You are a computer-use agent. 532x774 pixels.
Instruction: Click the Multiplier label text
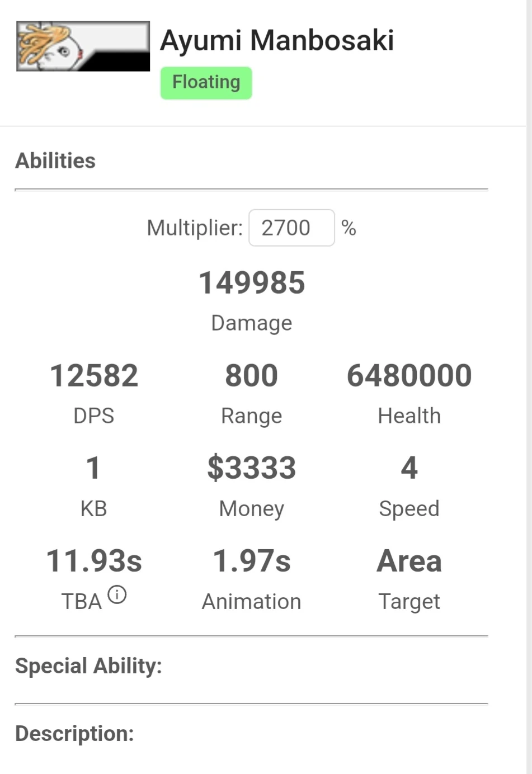pyautogui.click(x=195, y=228)
